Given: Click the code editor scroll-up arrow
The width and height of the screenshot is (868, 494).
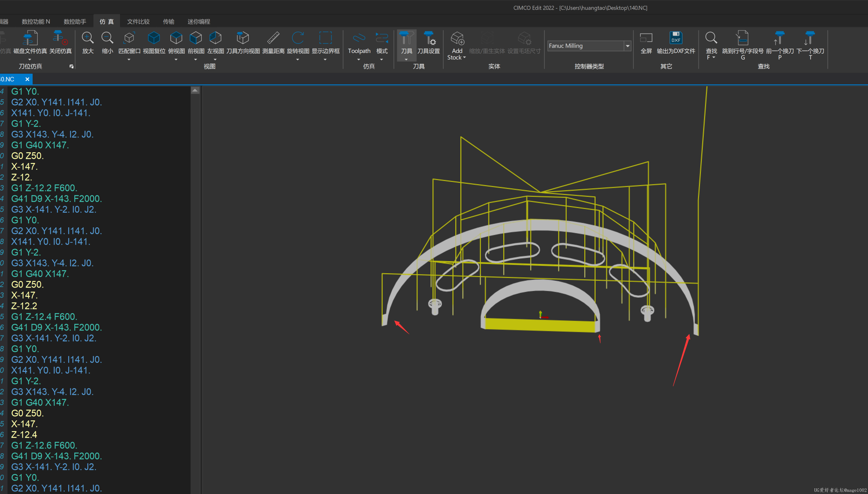Looking at the screenshot, I should pyautogui.click(x=195, y=90).
